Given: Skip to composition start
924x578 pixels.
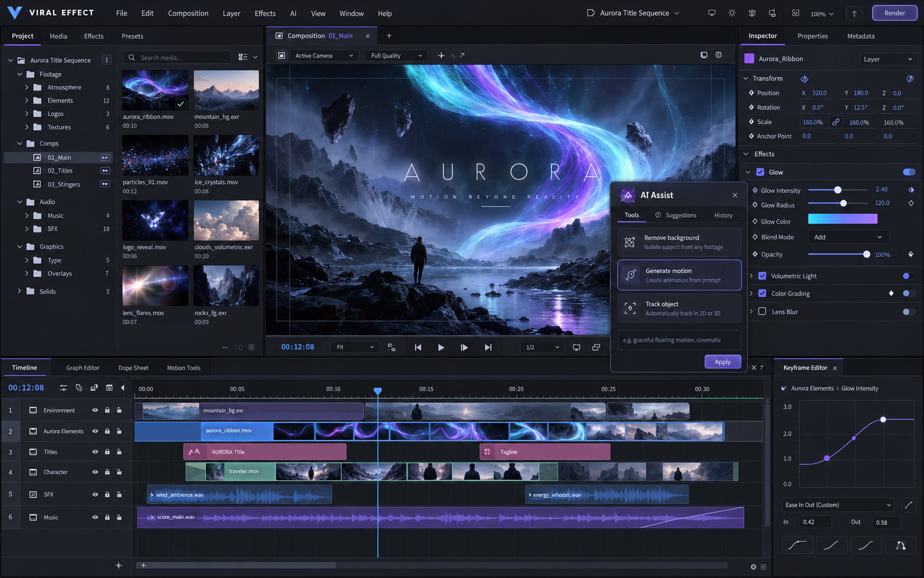Looking at the screenshot, I should click(418, 347).
